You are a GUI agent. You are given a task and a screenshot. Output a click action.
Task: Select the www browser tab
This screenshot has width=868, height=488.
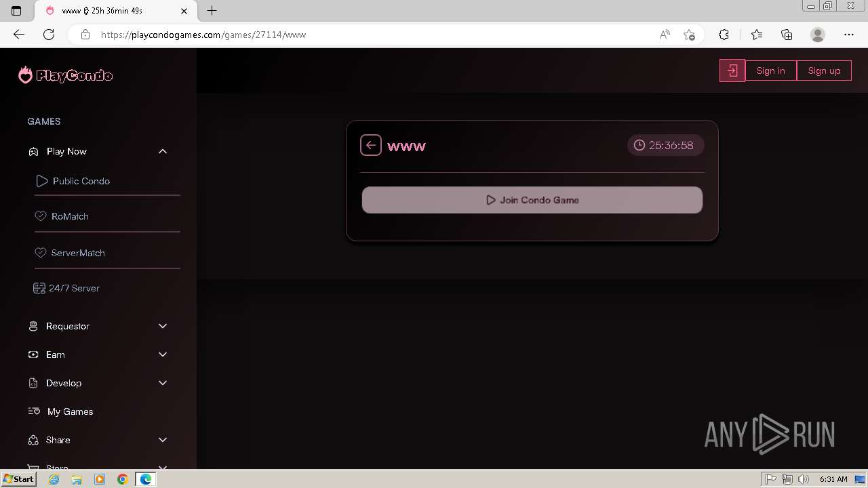(115, 11)
